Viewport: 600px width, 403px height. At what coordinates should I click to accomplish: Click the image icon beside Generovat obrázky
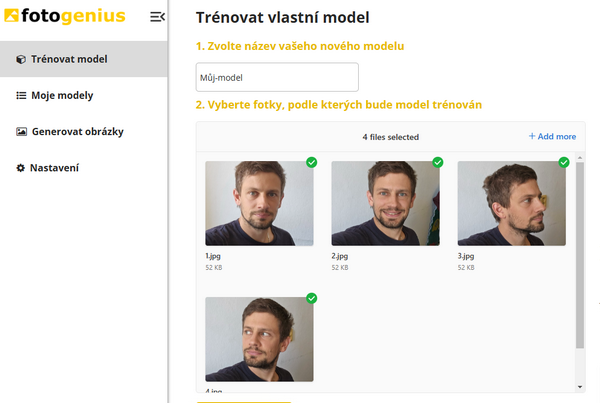click(21, 132)
